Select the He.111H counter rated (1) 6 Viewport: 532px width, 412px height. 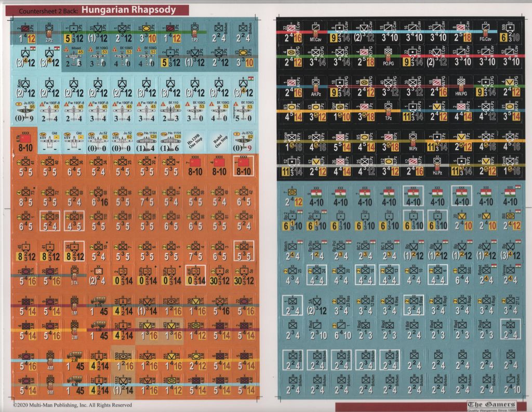[x=170, y=141]
